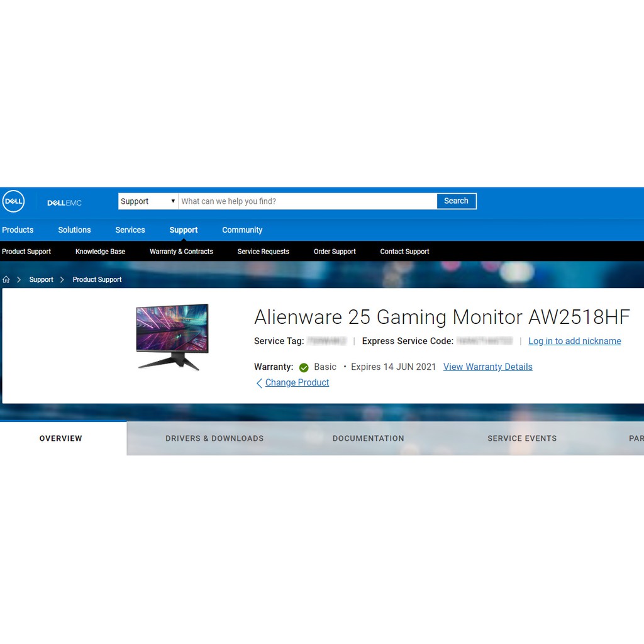Open the Products menu
644x644 pixels.
(x=18, y=230)
